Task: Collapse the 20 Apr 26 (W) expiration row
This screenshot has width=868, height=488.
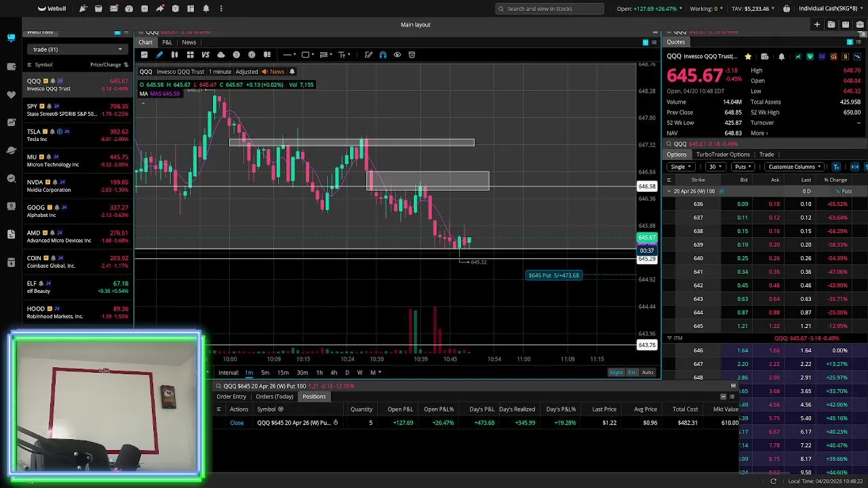Action: tap(669, 191)
